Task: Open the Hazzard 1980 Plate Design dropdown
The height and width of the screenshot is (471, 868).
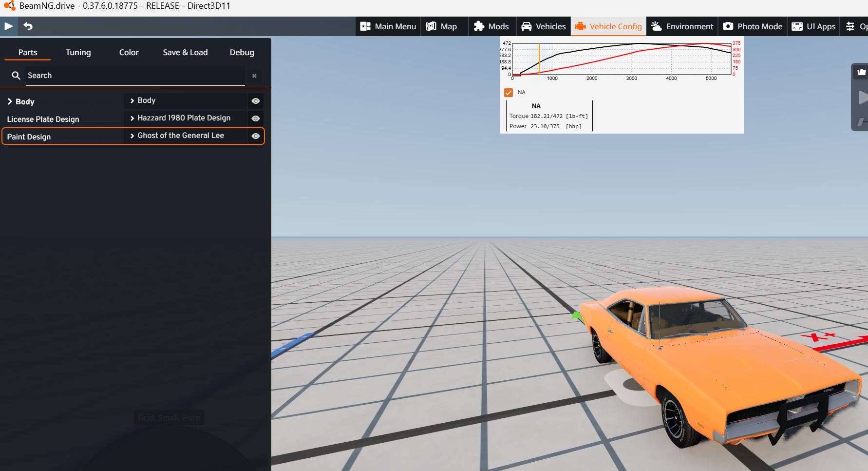Action: click(x=186, y=118)
